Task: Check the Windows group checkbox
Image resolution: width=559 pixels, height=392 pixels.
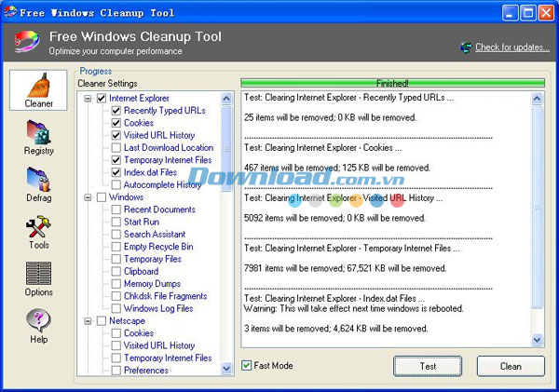Action: pos(102,197)
